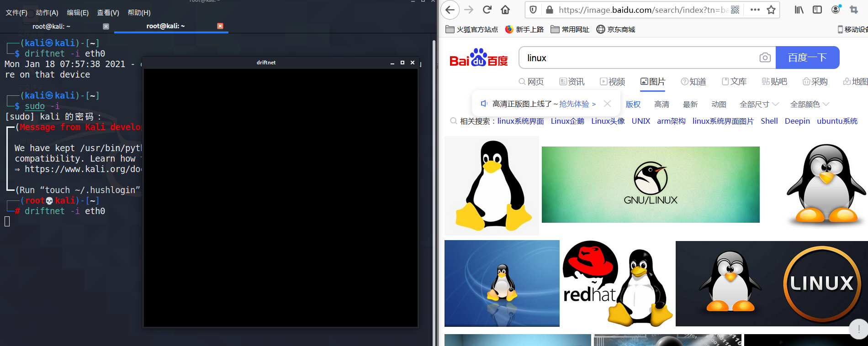Open the 帮助(H) terminal menu
This screenshot has width=868, height=346.
(x=139, y=13)
